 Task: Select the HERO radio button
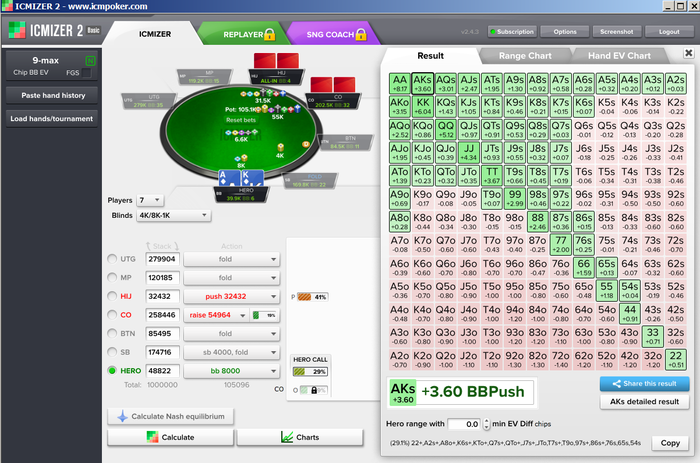(x=112, y=371)
